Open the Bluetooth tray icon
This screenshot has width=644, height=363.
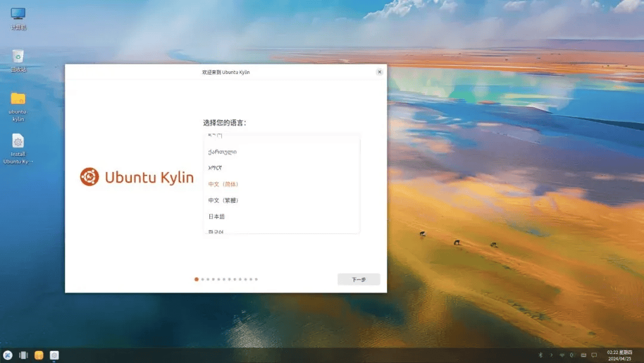(x=541, y=355)
